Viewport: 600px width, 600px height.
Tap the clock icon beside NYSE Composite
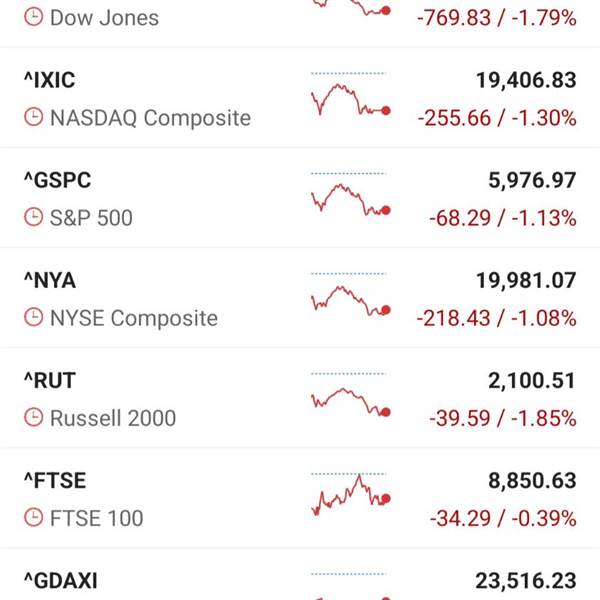(x=34, y=317)
